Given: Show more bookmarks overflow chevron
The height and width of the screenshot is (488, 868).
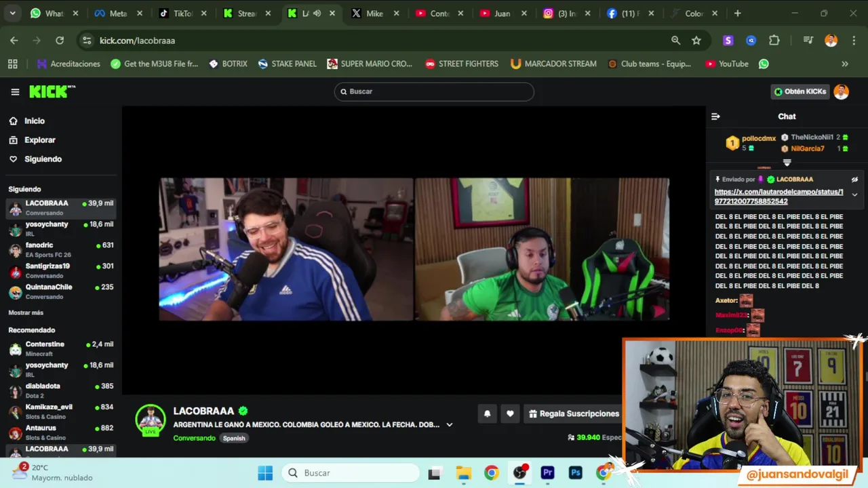Looking at the screenshot, I should tap(845, 64).
